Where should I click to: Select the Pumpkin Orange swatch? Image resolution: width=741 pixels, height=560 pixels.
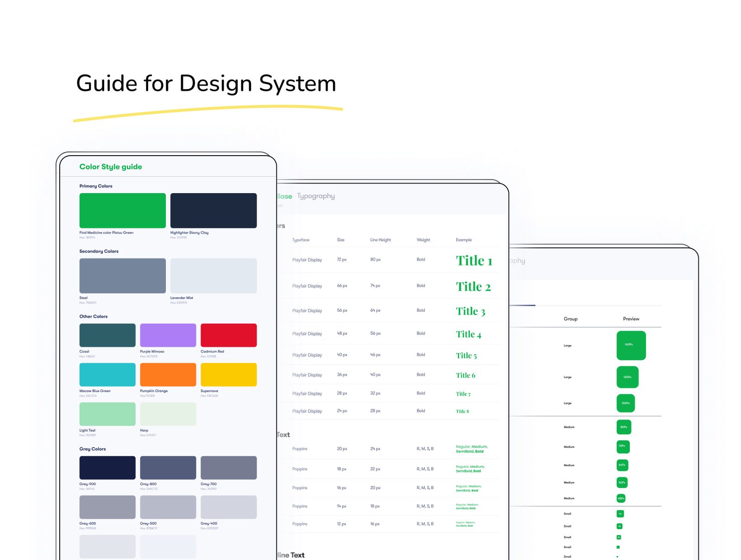pos(168,374)
